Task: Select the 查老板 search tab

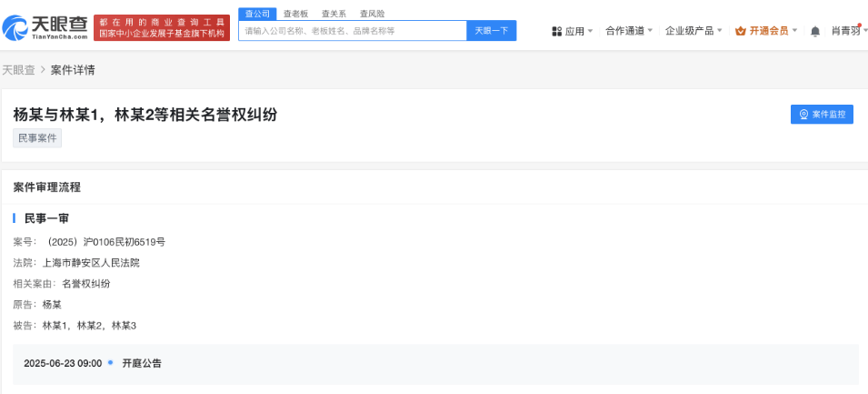Action: tap(295, 14)
